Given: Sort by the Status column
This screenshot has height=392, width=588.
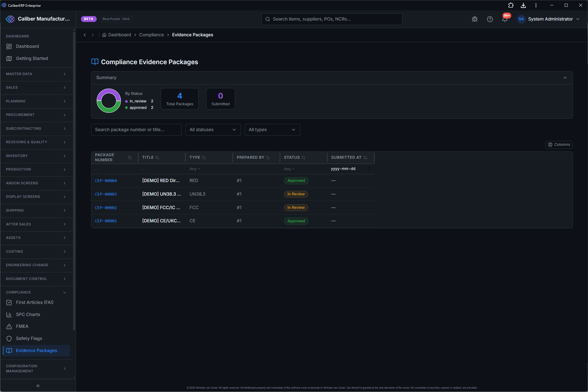Looking at the screenshot, I should (303, 158).
